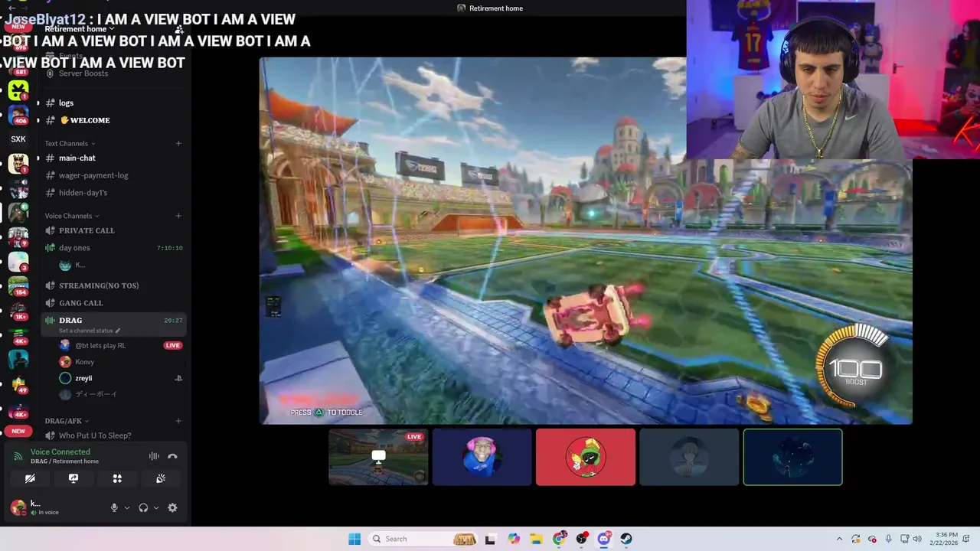Viewport: 980px width, 551px height.
Task: Open wager-payment-log channel
Action: (x=113, y=175)
